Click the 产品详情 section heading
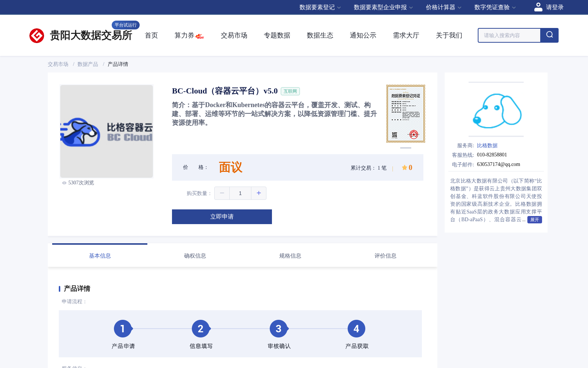 pyautogui.click(x=77, y=289)
